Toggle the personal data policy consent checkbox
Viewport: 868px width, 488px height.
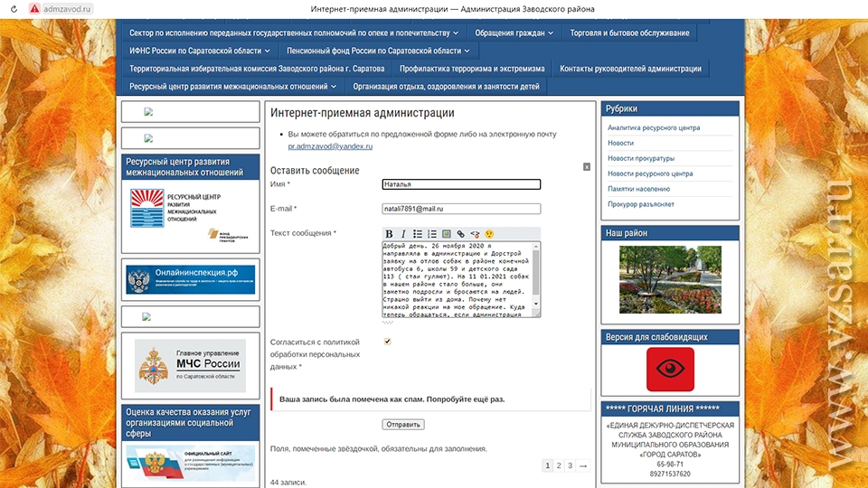click(387, 342)
